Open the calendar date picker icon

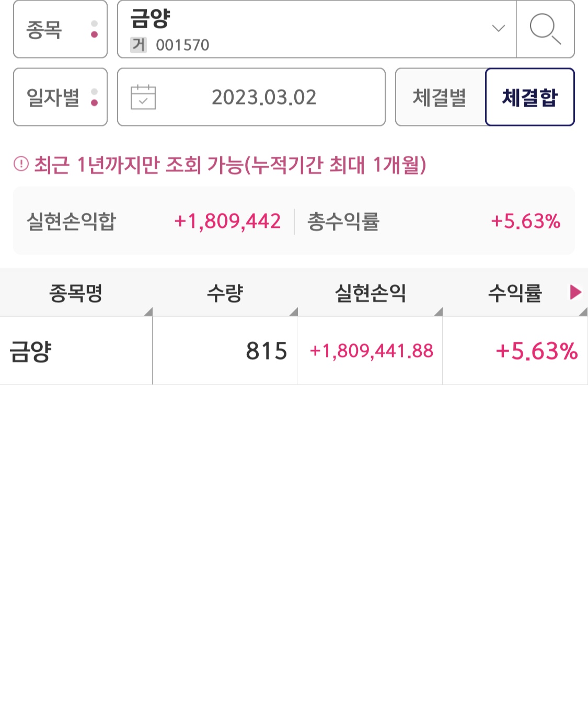point(143,97)
